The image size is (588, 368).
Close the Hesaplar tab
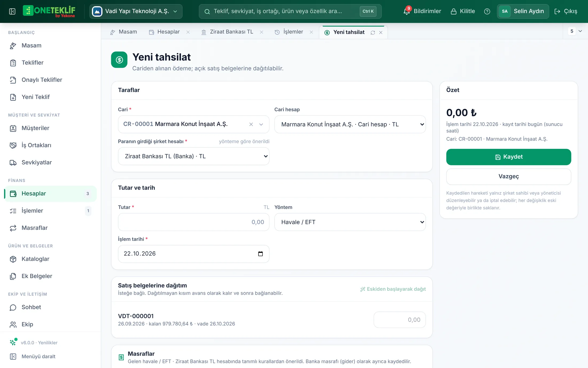click(188, 32)
